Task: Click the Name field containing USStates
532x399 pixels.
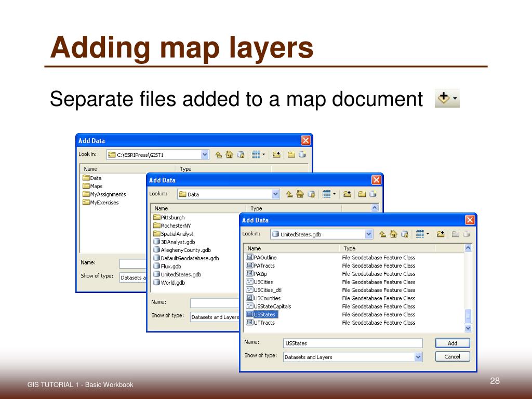Action: point(353,343)
